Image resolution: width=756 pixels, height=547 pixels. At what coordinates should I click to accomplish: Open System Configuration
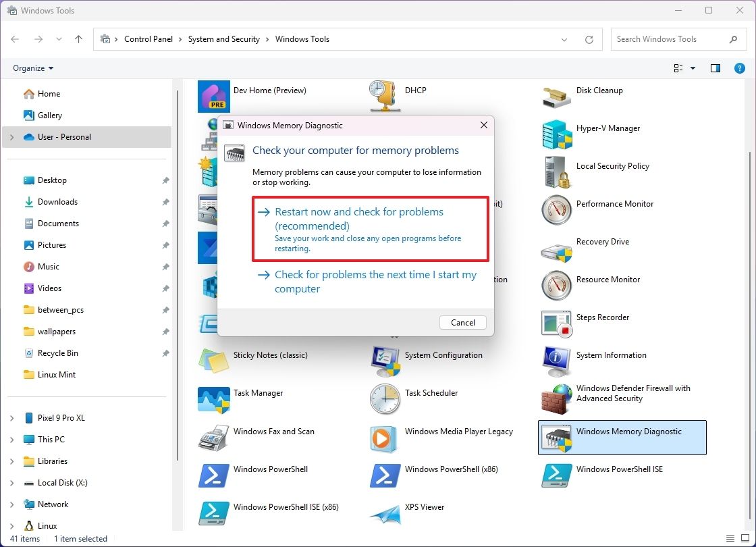(x=443, y=355)
